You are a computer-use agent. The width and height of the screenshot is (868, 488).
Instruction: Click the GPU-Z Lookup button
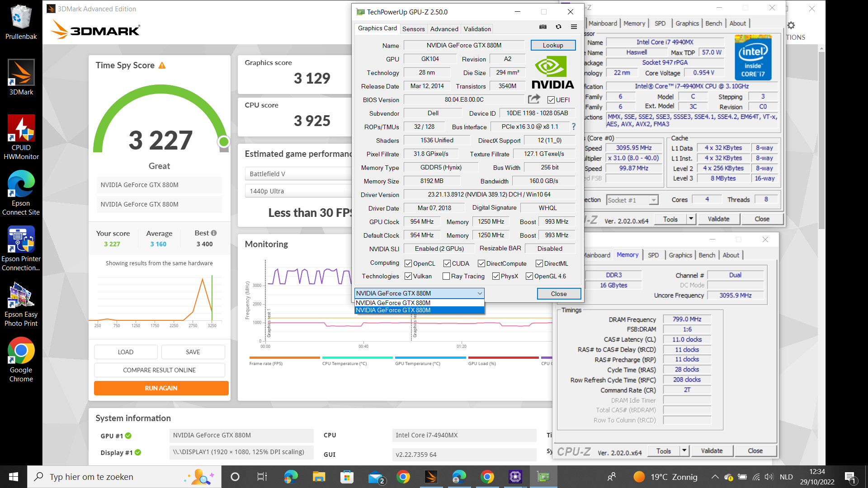(x=553, y=45)
